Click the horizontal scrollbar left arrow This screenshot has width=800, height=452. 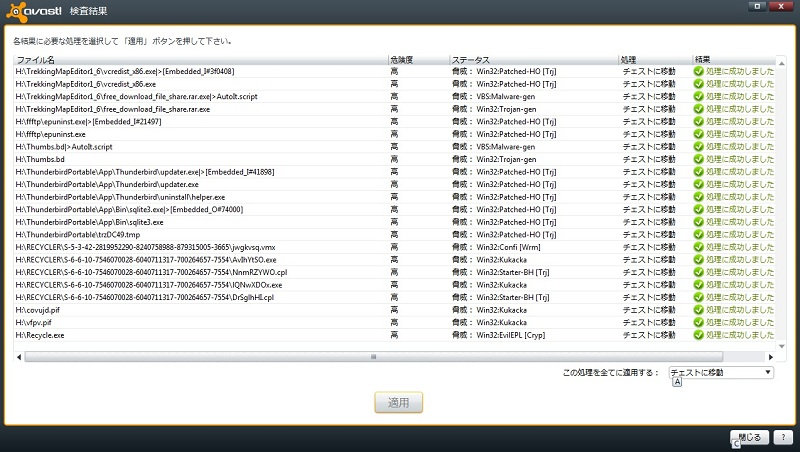[x=19, y=357]
